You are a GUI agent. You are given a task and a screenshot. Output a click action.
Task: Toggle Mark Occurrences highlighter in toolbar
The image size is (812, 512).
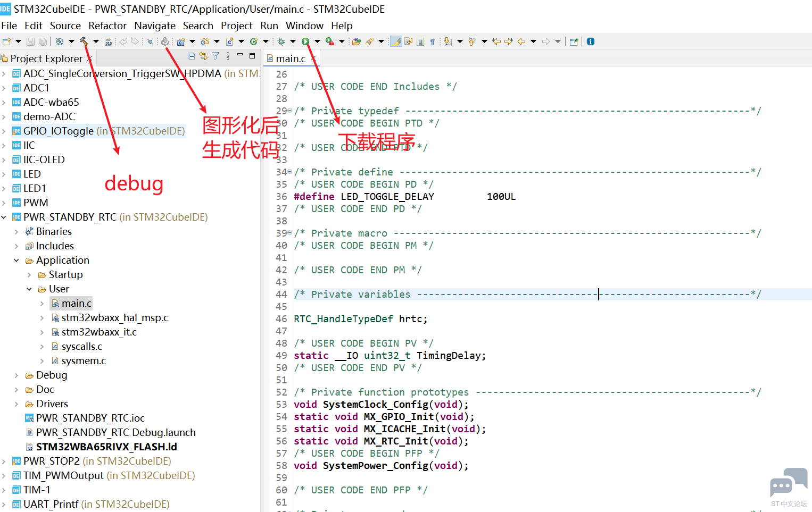point(396,41)
